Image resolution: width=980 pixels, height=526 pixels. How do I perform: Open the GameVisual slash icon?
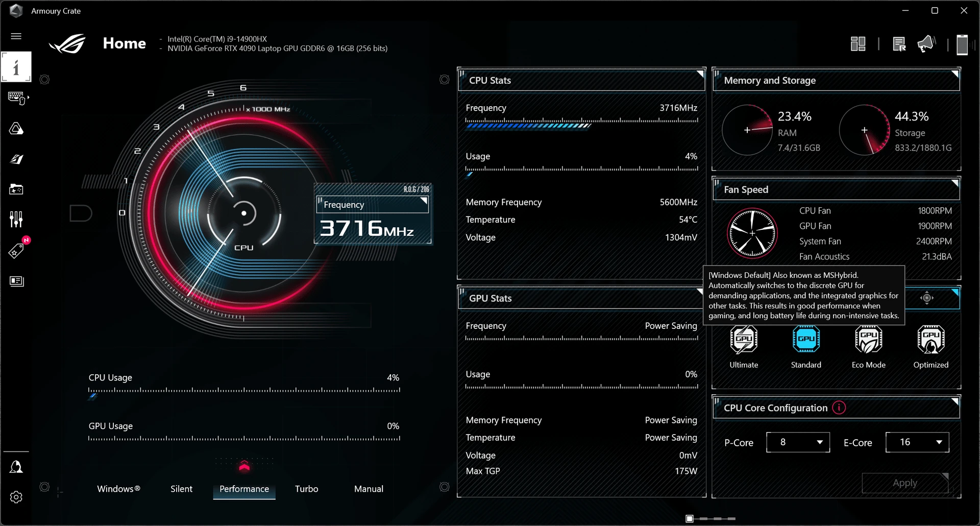[16, 159]
